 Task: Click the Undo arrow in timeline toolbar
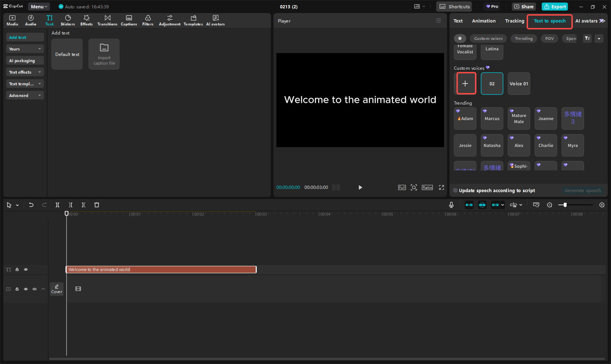(31, 205)
